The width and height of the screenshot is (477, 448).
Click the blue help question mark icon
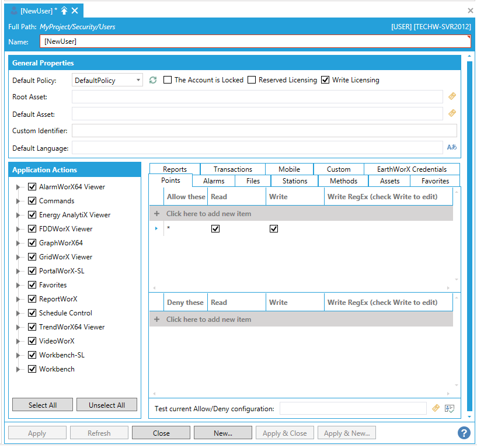point(464,433)
